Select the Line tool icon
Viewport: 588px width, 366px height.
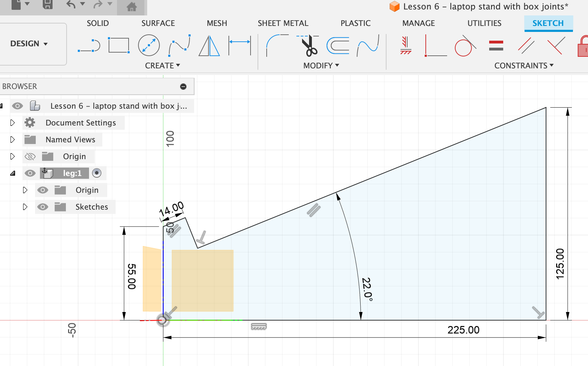(x=89, y=46)
